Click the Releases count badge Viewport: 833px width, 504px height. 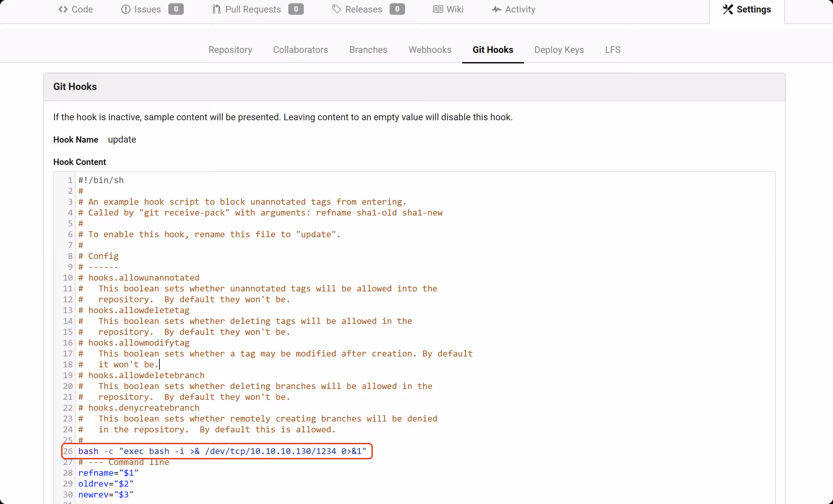397,9
